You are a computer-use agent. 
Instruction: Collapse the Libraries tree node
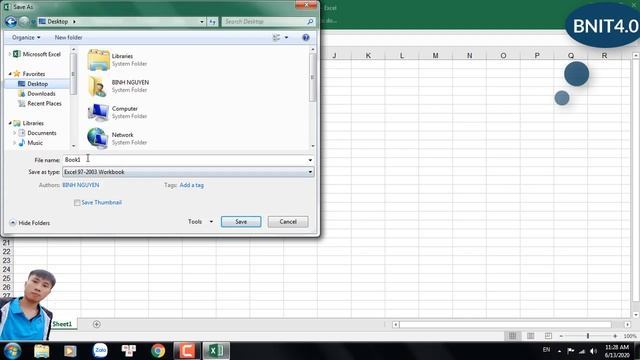coord(10,123)
